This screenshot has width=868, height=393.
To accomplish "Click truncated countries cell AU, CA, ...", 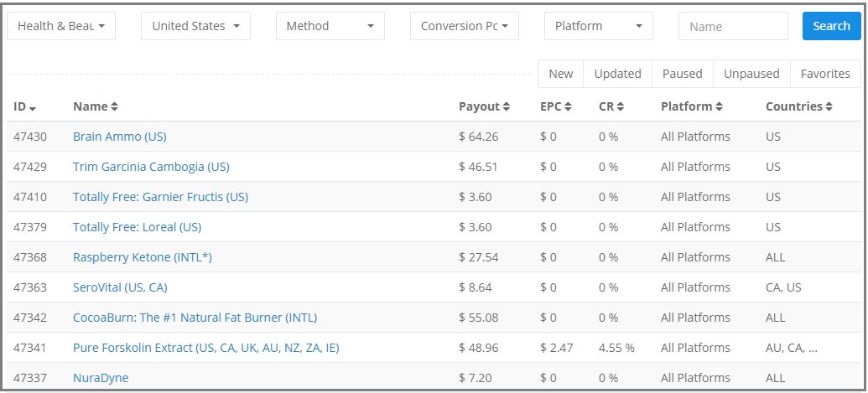I will [x=792, y=348].
